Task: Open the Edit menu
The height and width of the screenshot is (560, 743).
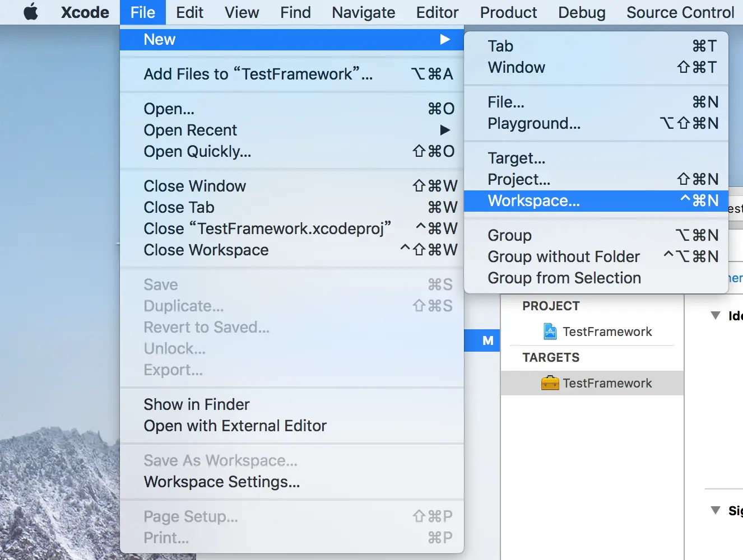Action: pos(189,12)
